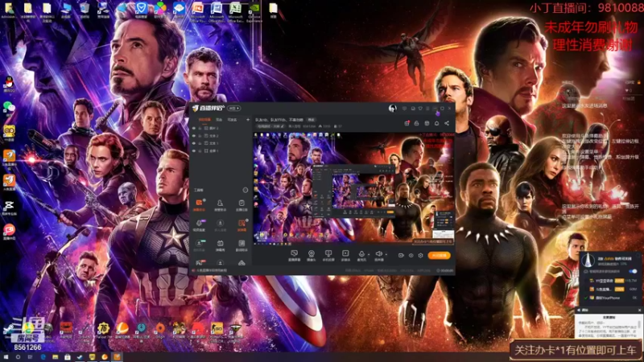Open the third tool in toolbox first row
The image size is (644, 362).
point(242,205)
